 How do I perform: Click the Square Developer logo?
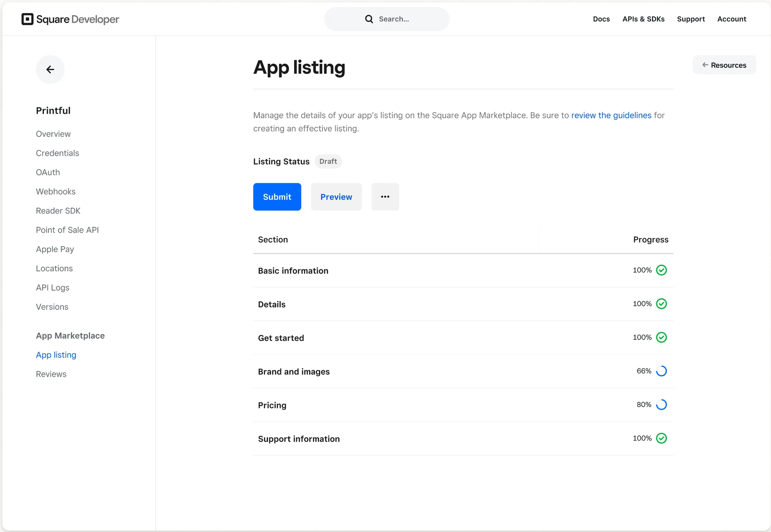(x=70, y=19)
